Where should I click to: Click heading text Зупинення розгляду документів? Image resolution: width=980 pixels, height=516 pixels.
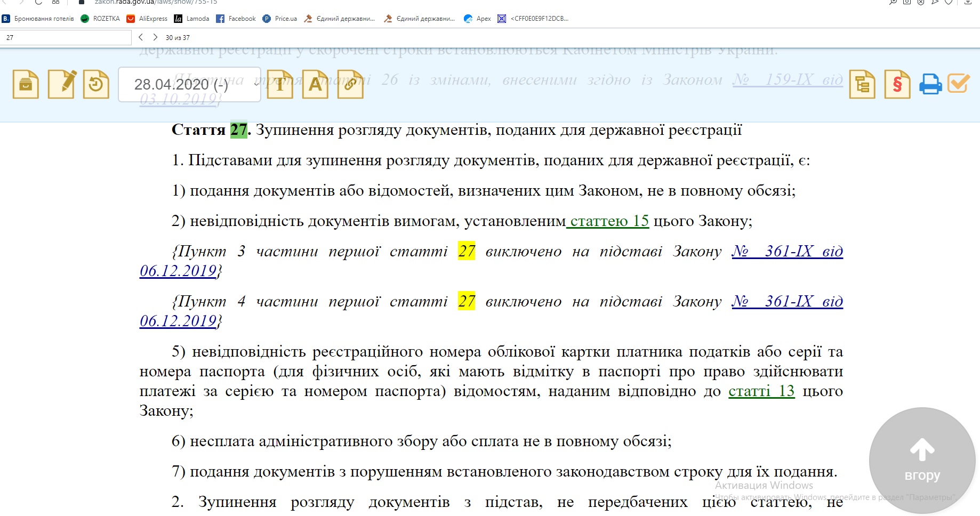point(499,130)
